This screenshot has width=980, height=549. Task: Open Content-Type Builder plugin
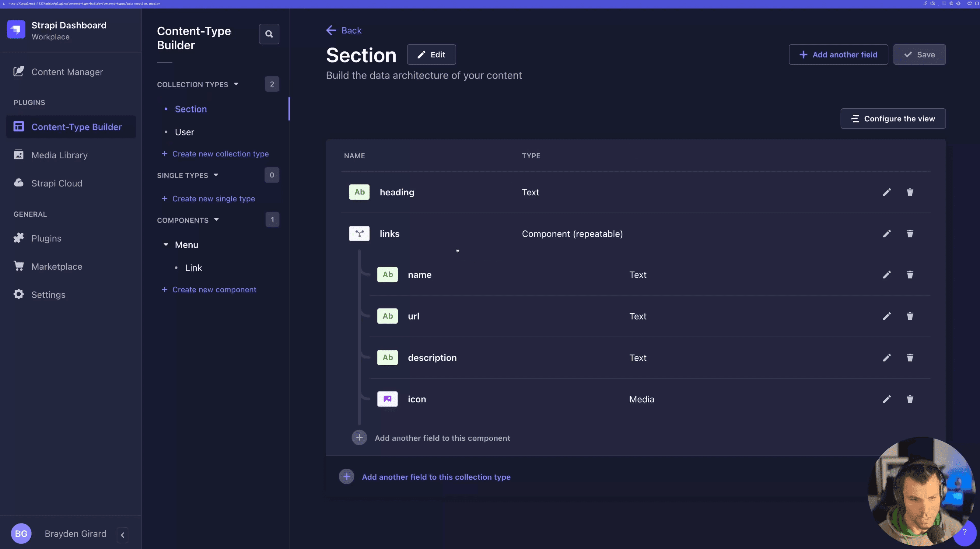71,127
